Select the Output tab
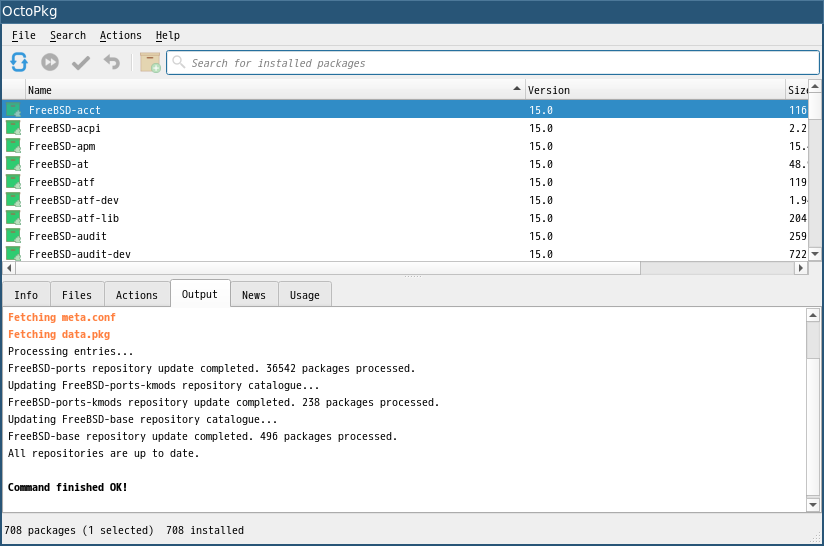The image size is (824, 546). pyautogui.click(x=200, y=294)
